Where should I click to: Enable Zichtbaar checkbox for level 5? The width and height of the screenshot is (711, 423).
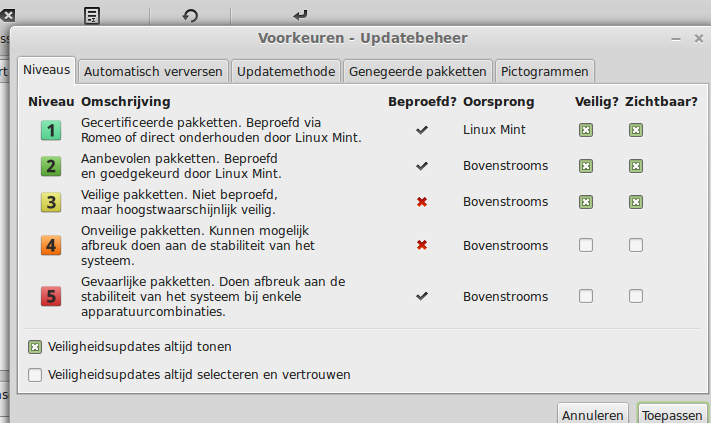click(x=636, y=296)
